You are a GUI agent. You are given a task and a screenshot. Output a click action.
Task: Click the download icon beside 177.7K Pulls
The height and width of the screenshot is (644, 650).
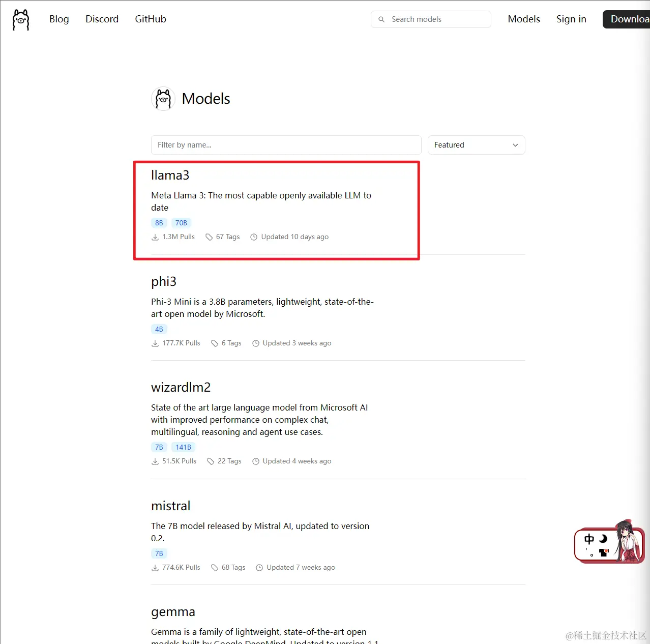click(x=155, y=343)
